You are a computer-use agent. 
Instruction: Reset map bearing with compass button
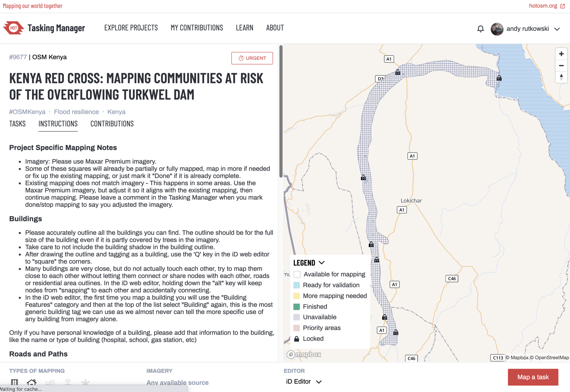(561, 77)
